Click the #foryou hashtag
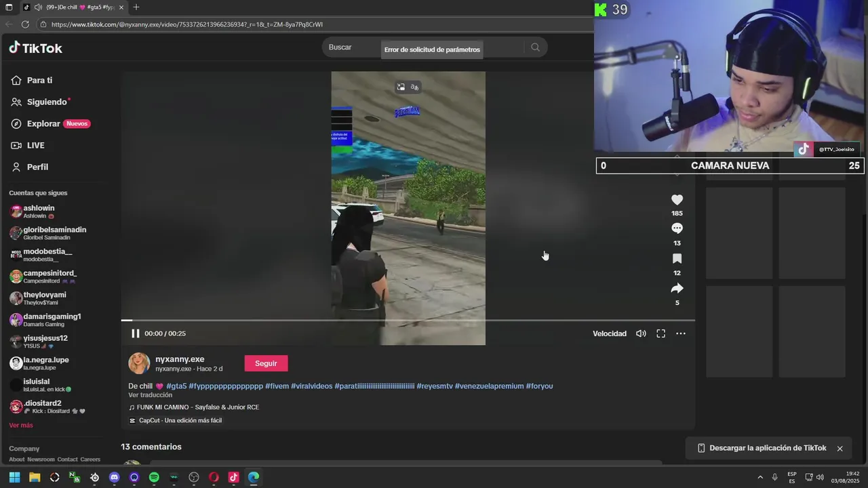 [540, 386]
